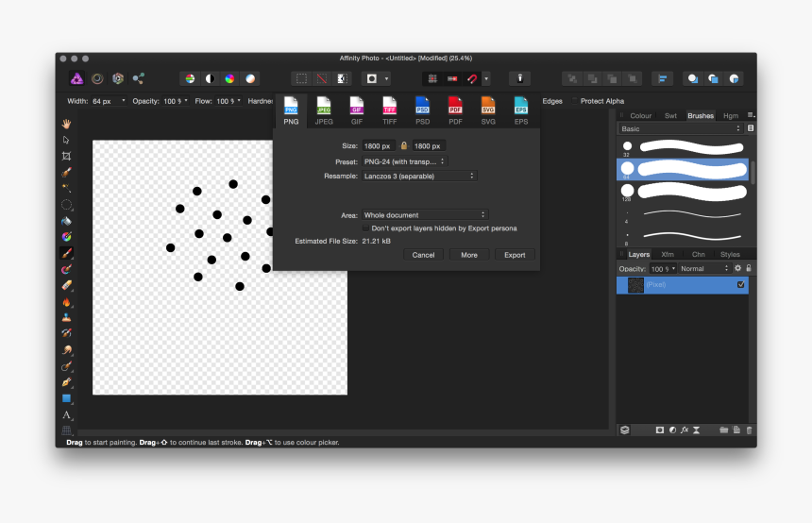The height and width of the screenshot is (523, 812).
Task: Click the snapping magnet icon
Action: 472,79
